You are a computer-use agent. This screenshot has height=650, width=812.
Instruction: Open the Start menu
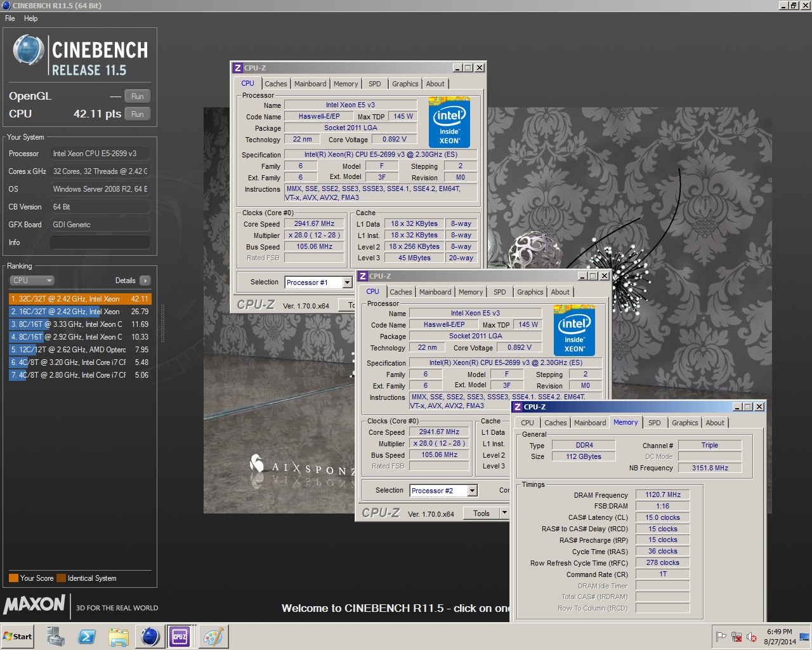[x=18, y=636]
